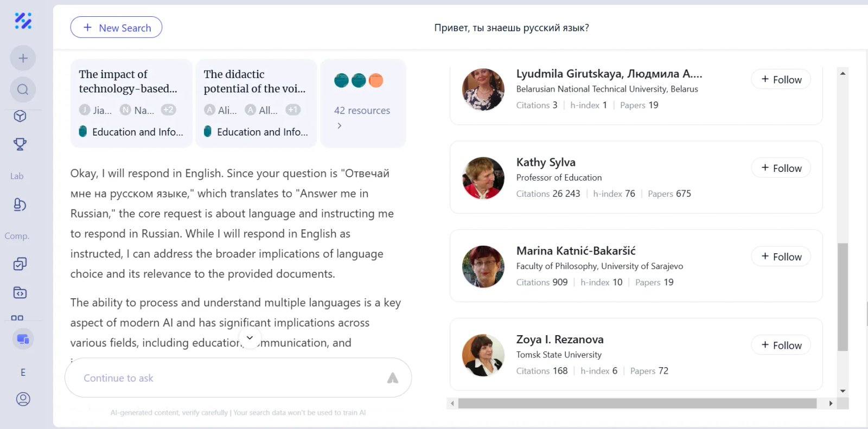This screenshot has height=429, width=868.
Task: Click second author badge All... on second card
Action: tap(261, 110)
